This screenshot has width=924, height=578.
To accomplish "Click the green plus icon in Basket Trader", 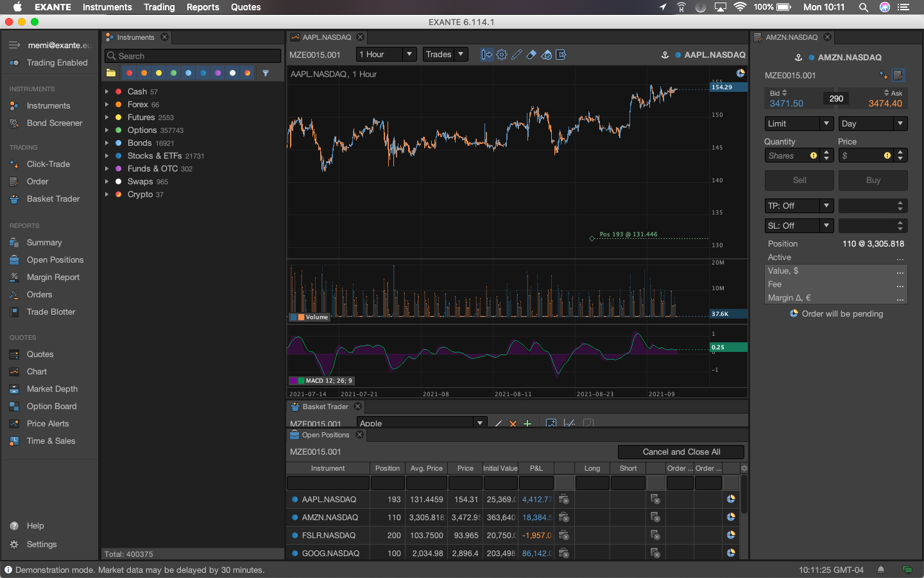I will pos(527,423).
